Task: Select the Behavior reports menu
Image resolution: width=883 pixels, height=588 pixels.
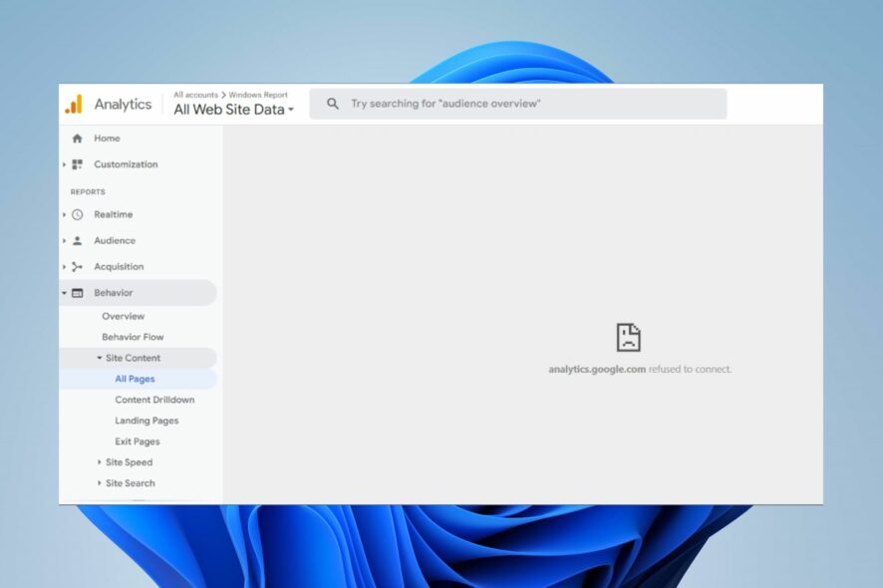Action: 114,293
